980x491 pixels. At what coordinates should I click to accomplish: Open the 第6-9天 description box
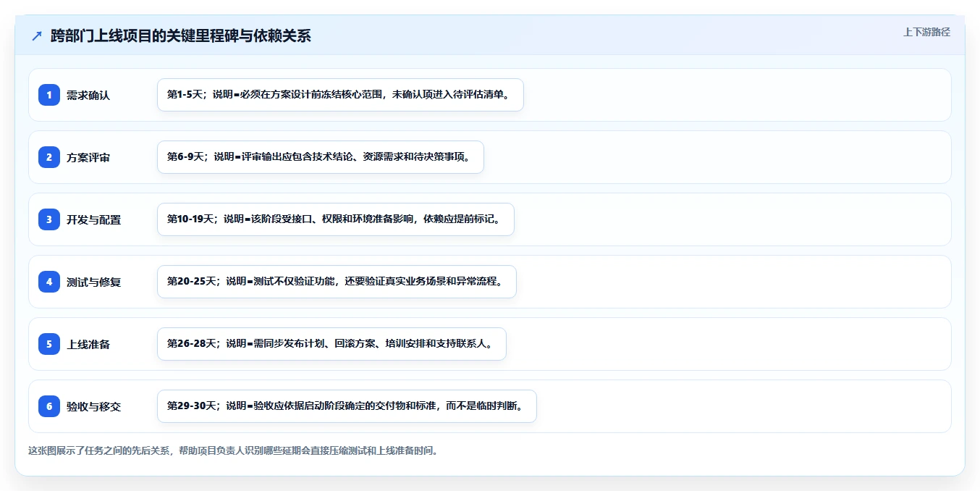(321, 157)
